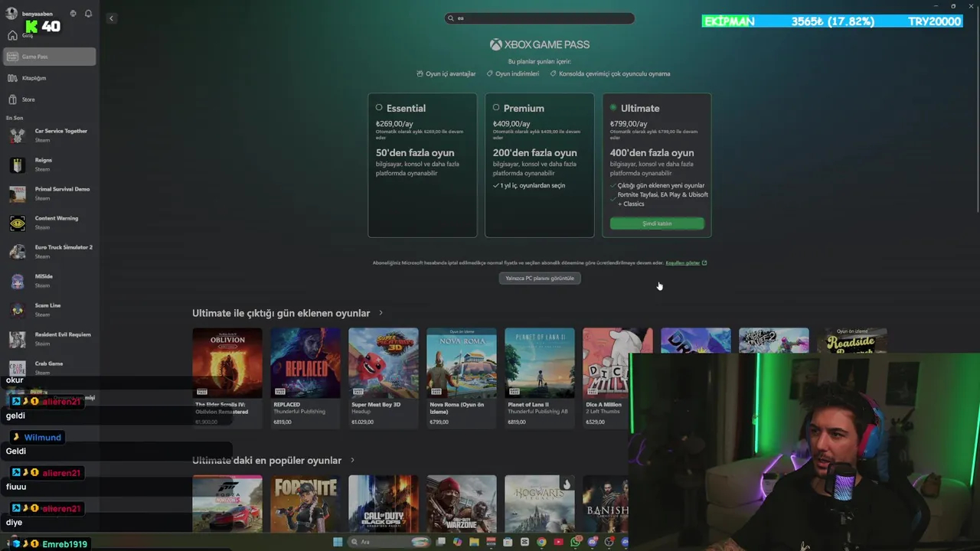Open the Roadside Research game cover
980x551 pixels.
click(x=852, y=341)
